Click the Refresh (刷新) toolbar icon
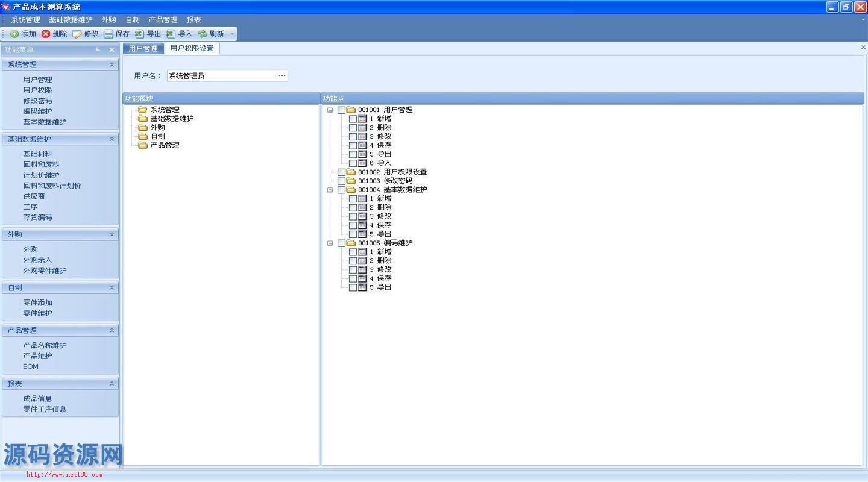Viewport: 868px width, 482px height. (x=203, y=34)
